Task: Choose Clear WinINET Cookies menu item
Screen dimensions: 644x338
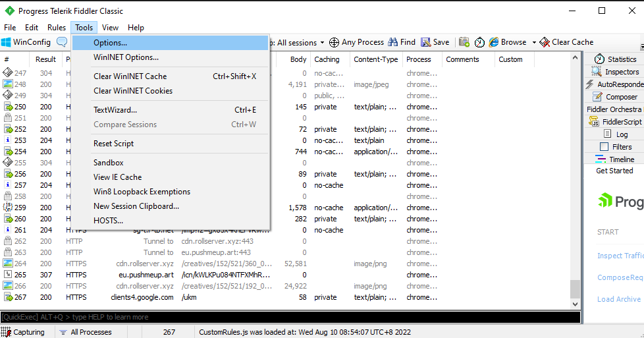Action: point(133,91)
